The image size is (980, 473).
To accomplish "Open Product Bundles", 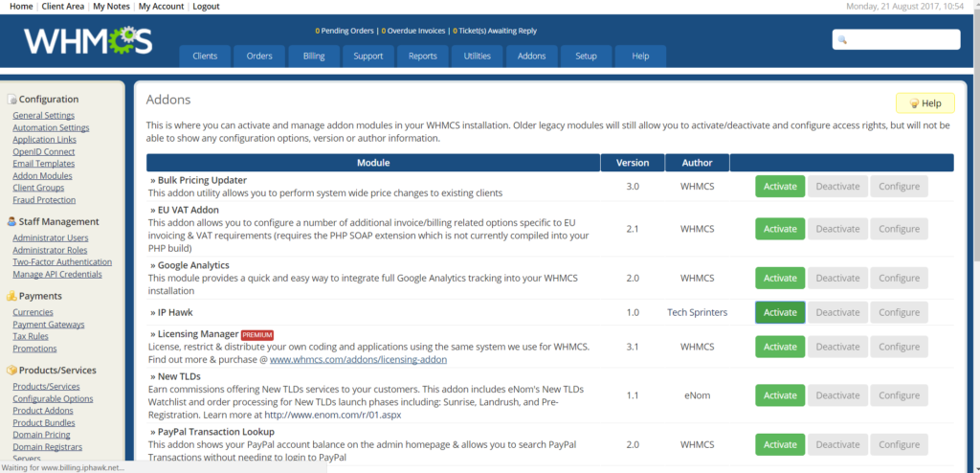I will click(44, 423).
